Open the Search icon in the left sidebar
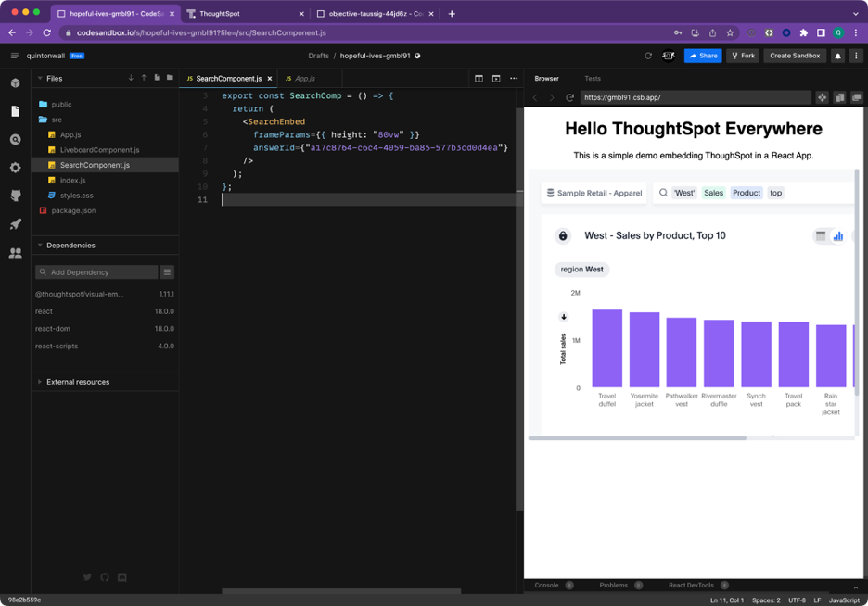868x606 pixels. (15, 140)
